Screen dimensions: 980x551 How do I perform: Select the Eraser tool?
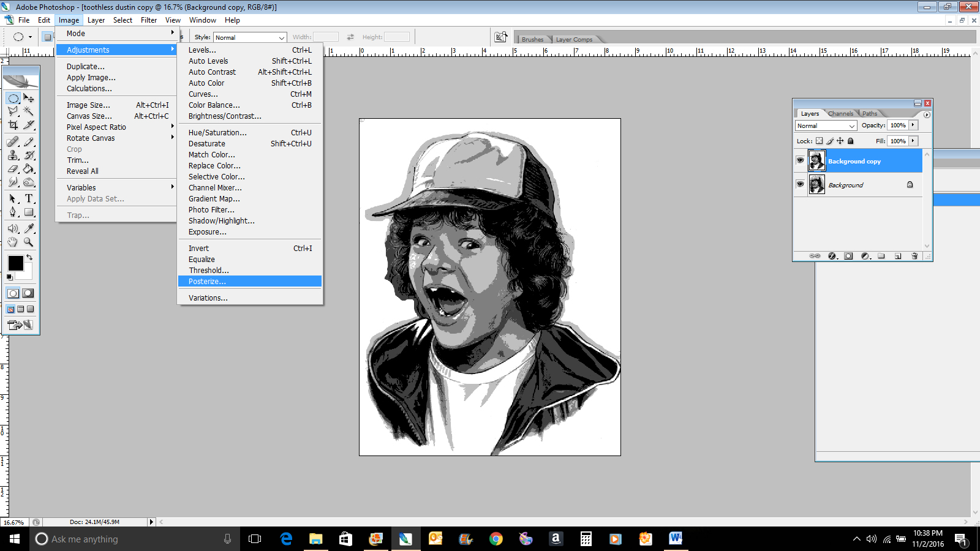pos(13,168)
